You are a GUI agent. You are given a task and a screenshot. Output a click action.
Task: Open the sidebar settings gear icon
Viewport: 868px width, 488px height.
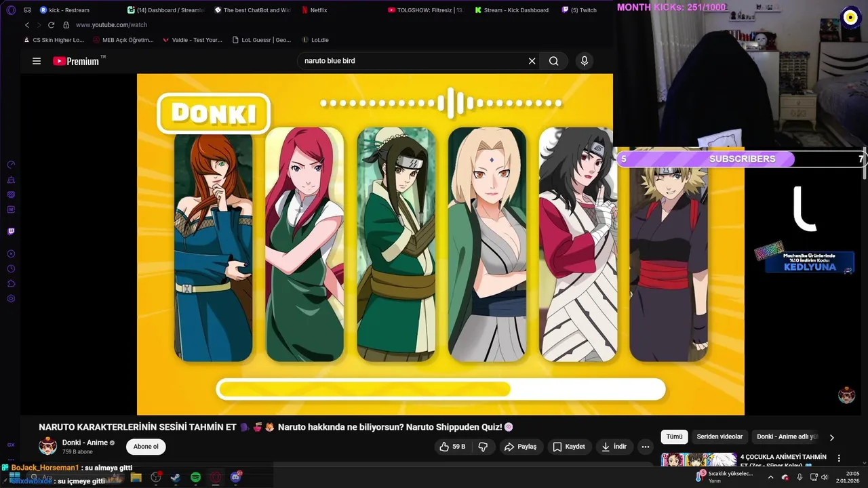[x=11, y=299]
